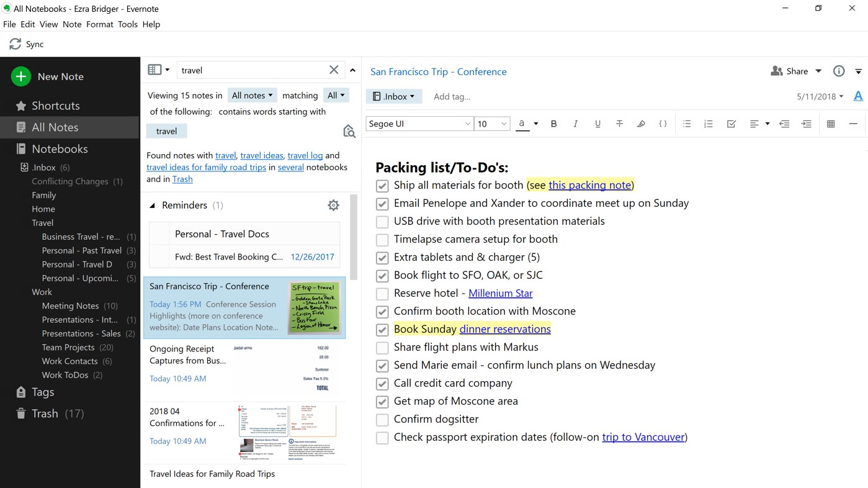Check the Confirm dogsitter checkbox
This screenshot has height=488, width=868.
pos(382,419)
